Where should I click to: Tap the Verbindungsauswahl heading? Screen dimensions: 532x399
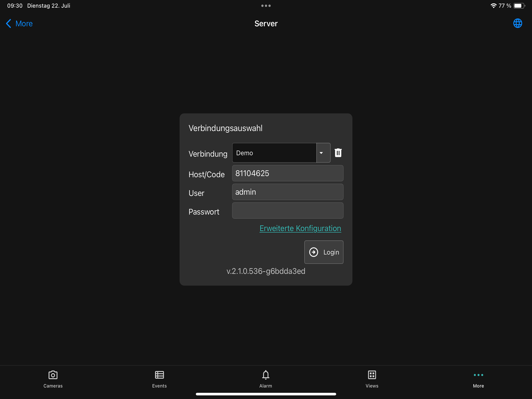click(225, 128)
